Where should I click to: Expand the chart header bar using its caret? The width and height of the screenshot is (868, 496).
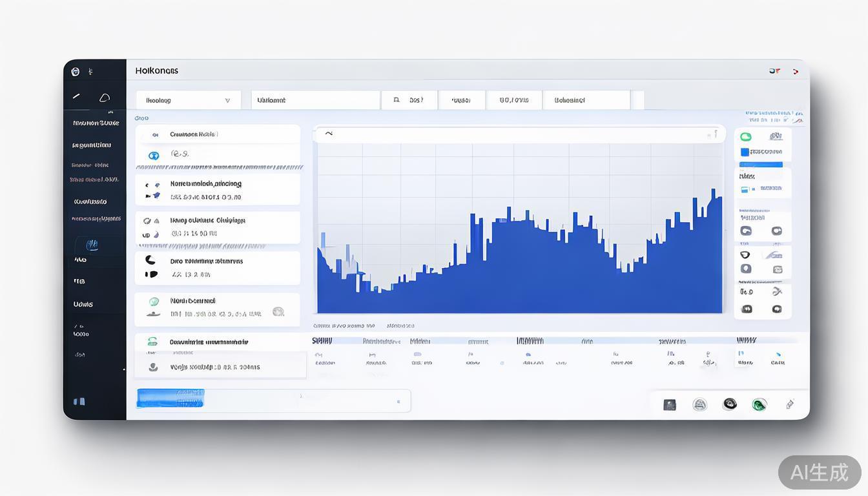(329, 134)
